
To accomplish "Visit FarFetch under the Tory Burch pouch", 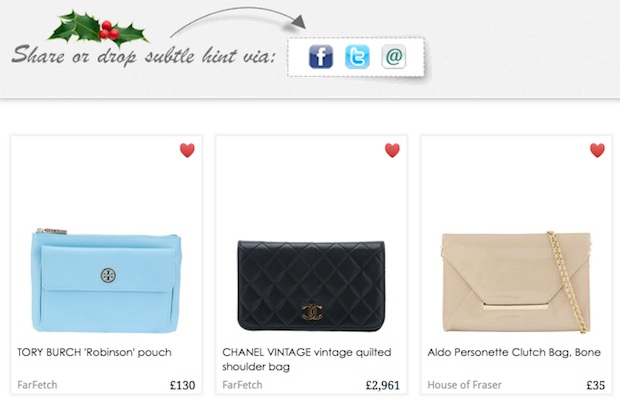I will [37, 385].
